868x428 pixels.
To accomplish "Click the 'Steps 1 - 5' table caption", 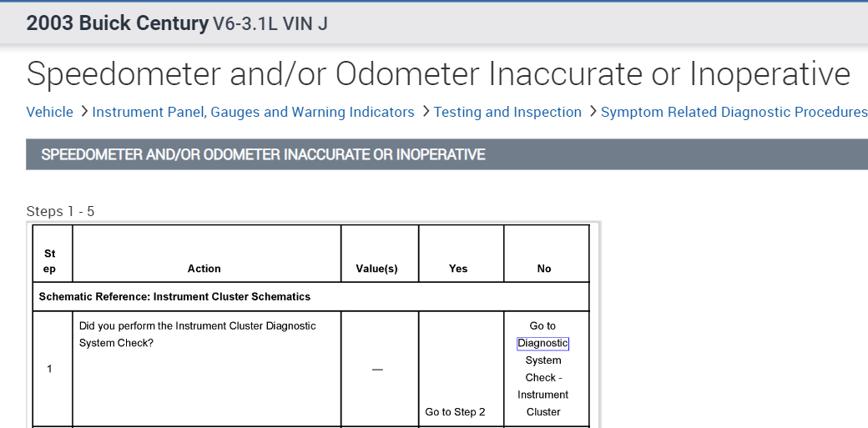I will [x=60, y=211].
